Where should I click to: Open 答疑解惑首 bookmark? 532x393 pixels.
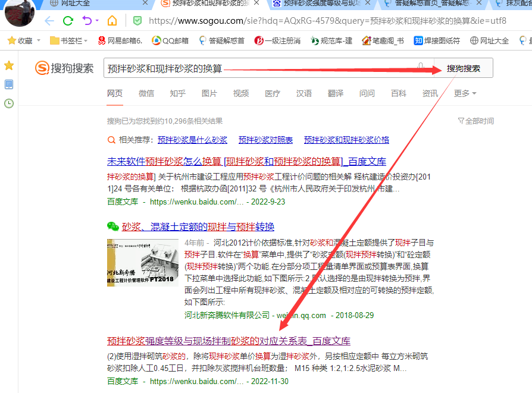pos(221,41)
